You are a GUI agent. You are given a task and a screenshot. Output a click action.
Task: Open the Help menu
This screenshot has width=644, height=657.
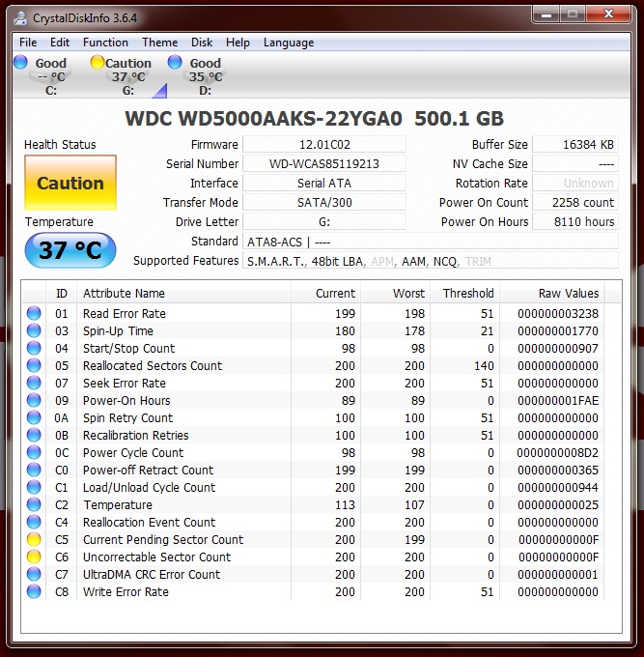pos(238,43)
